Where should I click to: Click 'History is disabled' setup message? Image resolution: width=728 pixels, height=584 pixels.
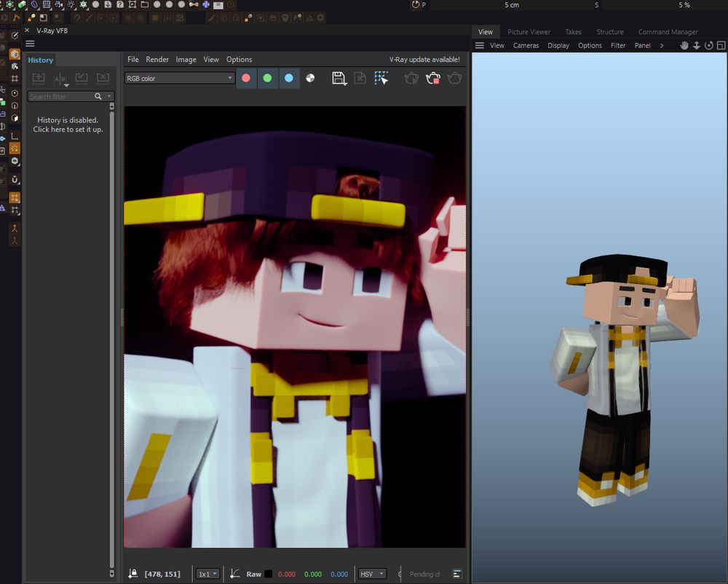tap(68, 125)
